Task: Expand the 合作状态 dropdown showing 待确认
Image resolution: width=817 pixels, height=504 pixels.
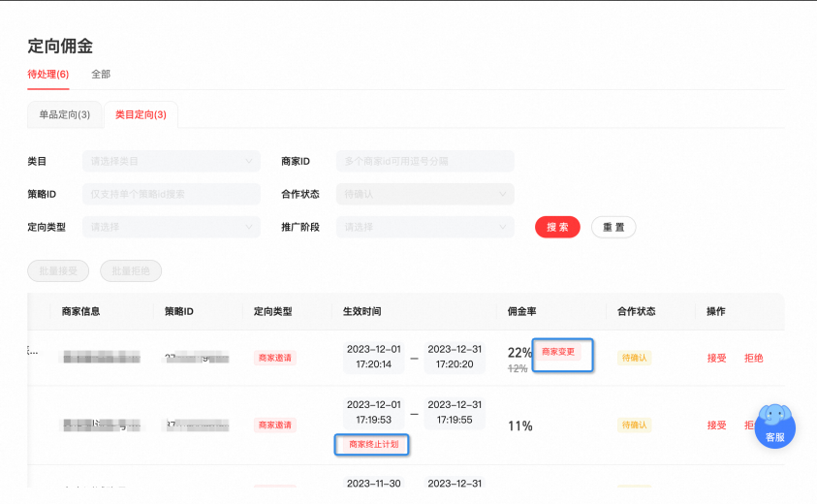Action: tap(425, 194)
